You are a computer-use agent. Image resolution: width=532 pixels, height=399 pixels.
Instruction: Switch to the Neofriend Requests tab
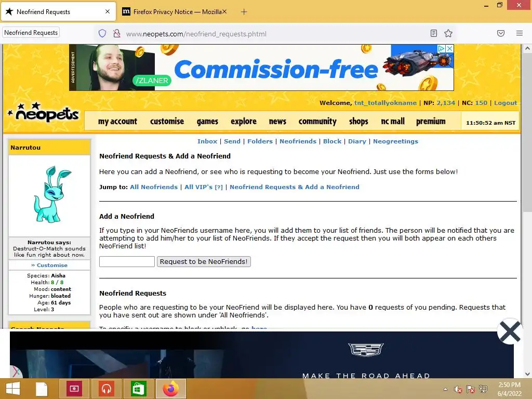coord(58,11)
